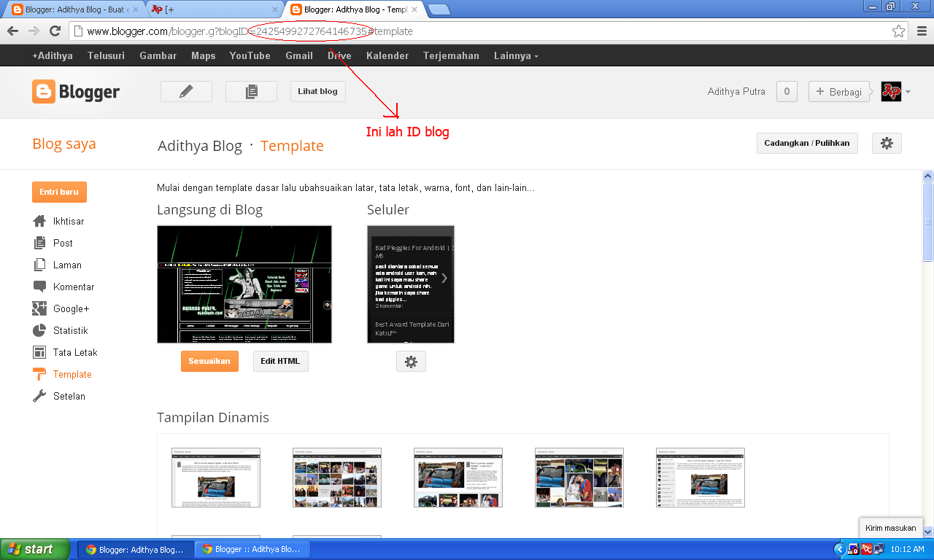
Task: Click the user profile avatar picture
Action: (891, 92)
